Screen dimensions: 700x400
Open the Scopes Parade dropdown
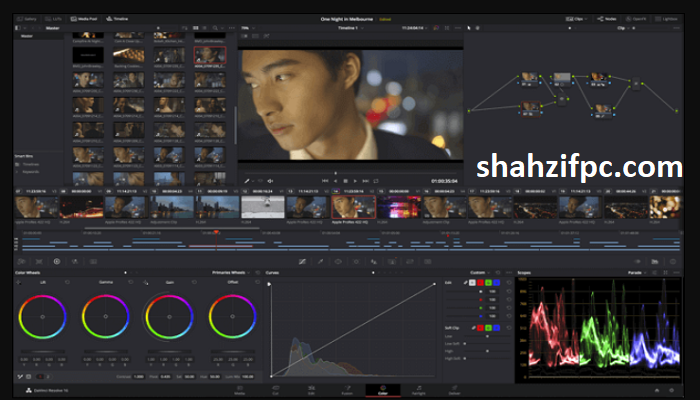pyautogui.click(x=637, y=272)
